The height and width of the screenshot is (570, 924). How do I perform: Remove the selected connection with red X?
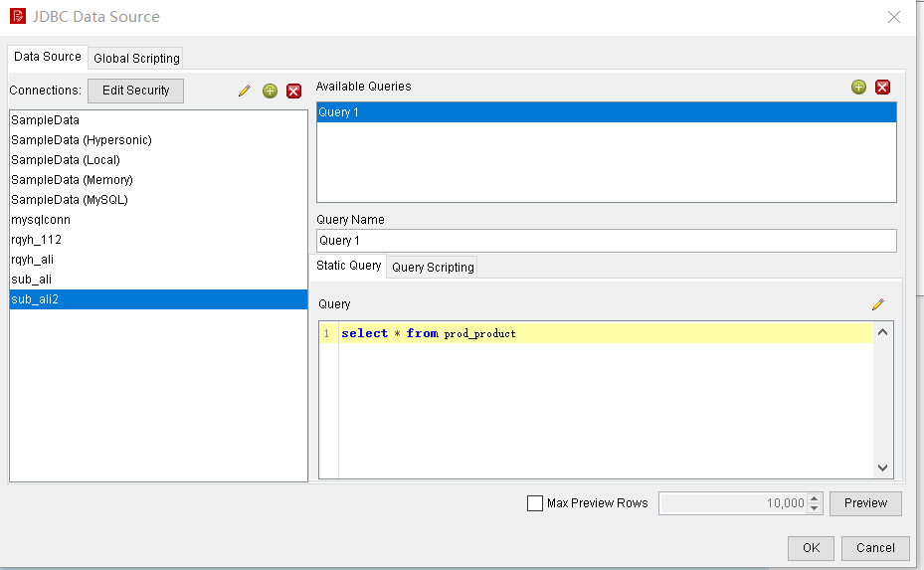pyautogui.click(x=293, y=91)
